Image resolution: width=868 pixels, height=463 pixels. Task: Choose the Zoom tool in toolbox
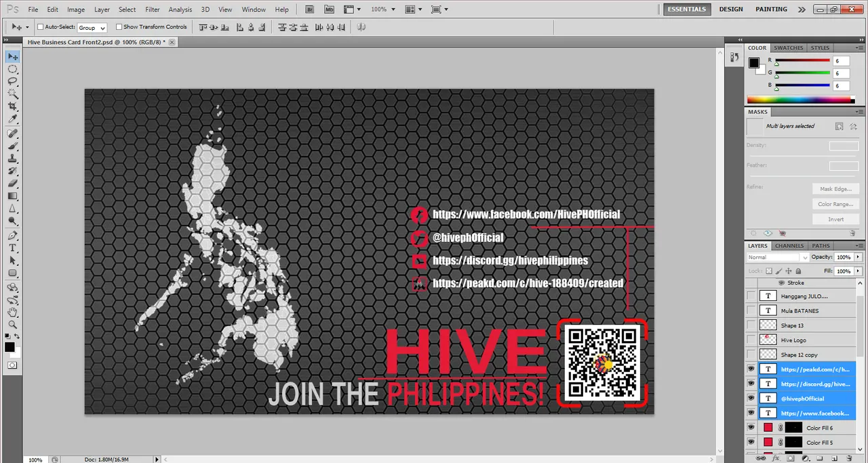(12, 325)
